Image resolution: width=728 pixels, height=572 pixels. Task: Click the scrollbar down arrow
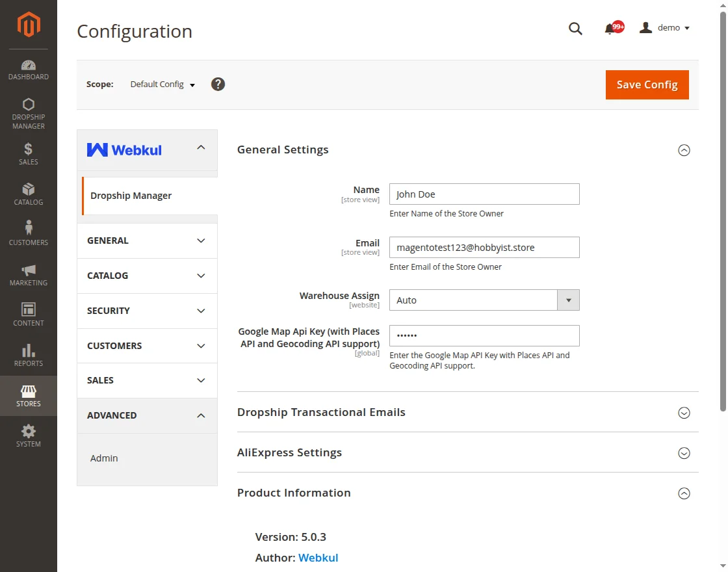tap(723, 566)
